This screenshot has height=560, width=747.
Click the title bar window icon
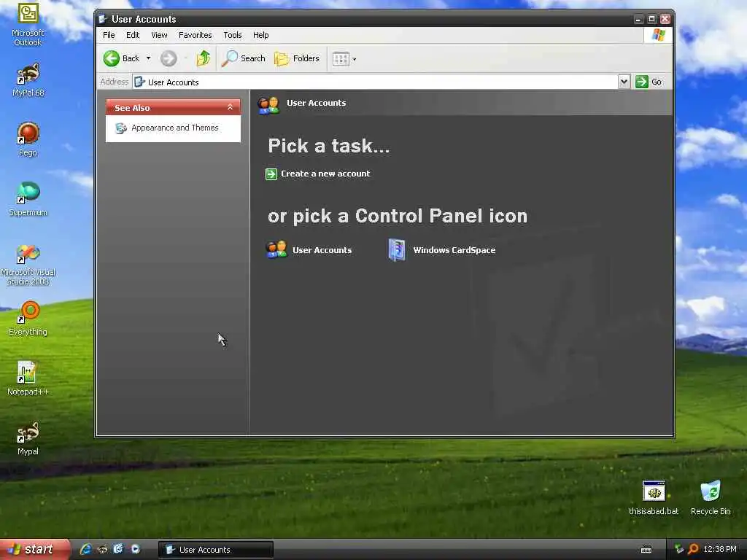102,19
